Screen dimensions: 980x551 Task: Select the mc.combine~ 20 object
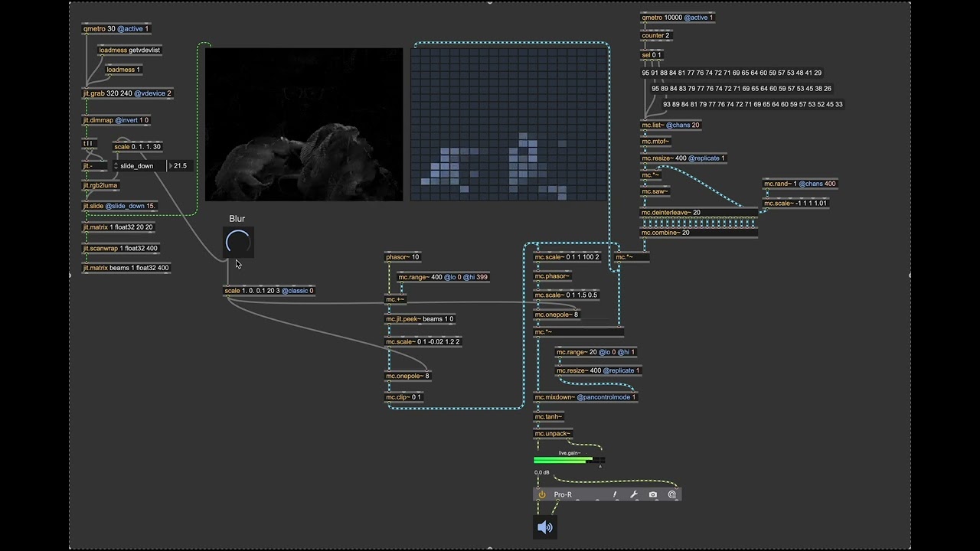point(699,233)
